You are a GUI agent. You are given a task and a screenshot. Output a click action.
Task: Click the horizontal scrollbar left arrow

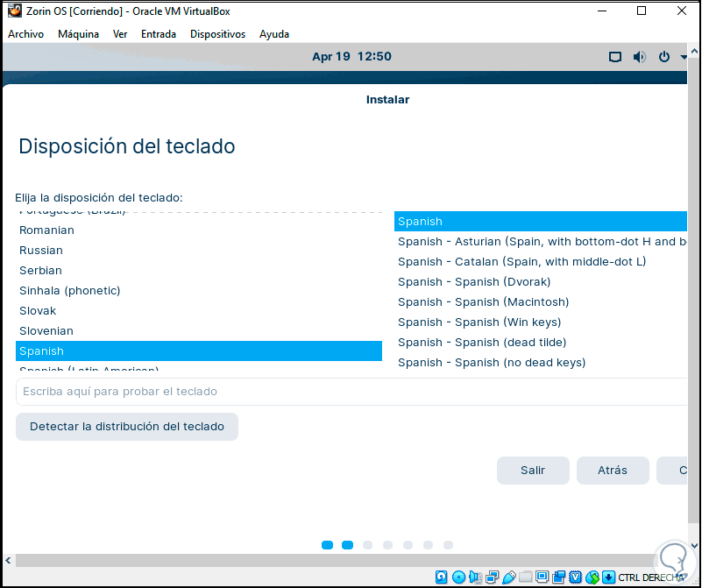(x=8, y=560)
